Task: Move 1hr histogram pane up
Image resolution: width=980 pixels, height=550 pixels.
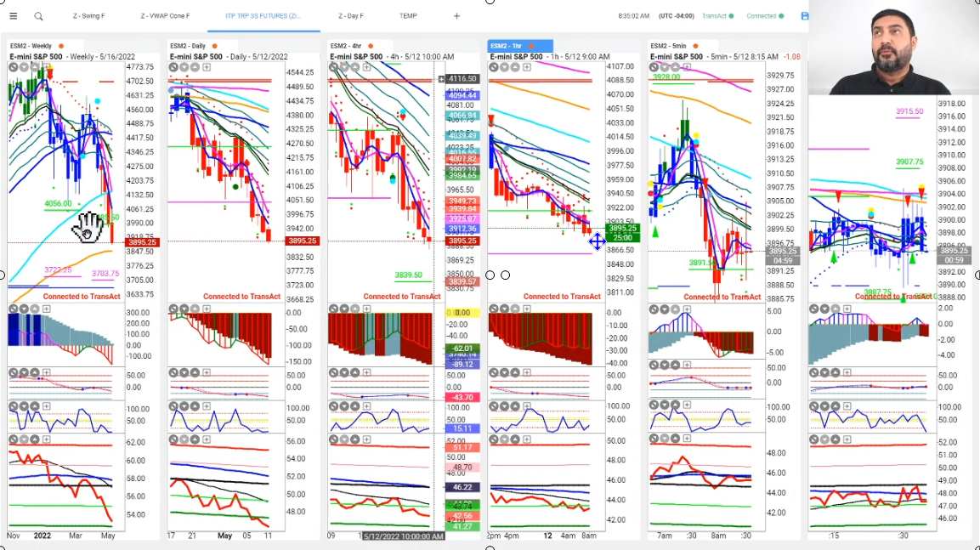Action: 515,309
